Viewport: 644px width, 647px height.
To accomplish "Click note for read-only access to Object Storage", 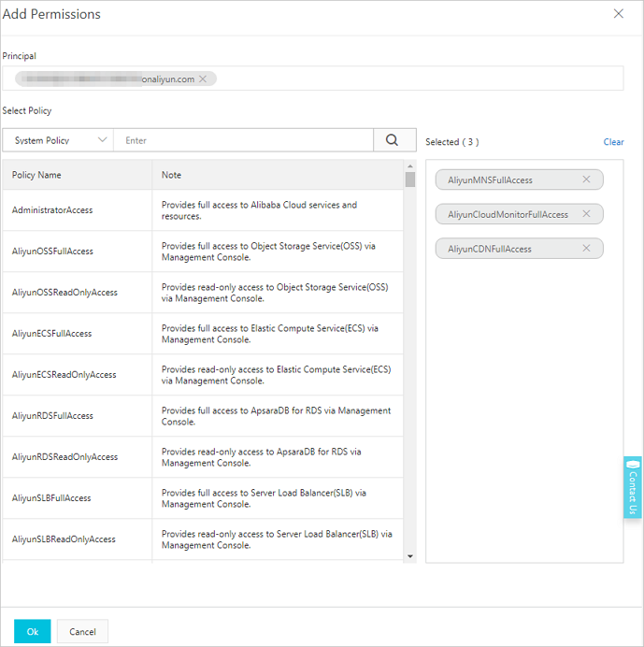I will [275, 293].
